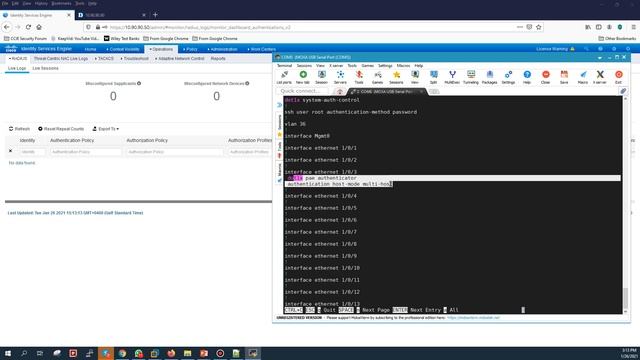The height and width of the screenshot is (360, 640).
Task: Open the Reports tab in ISE
Action: (218, 59)
